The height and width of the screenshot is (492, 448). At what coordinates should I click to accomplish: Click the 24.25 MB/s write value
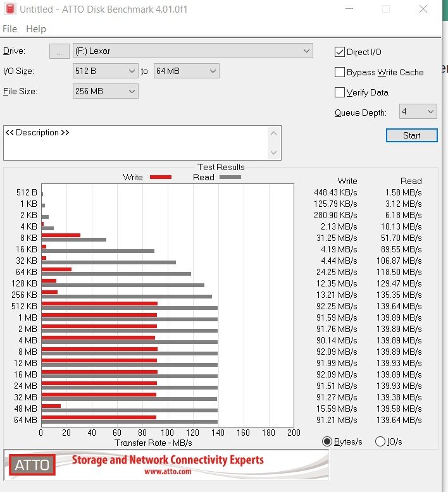(337, 272)
